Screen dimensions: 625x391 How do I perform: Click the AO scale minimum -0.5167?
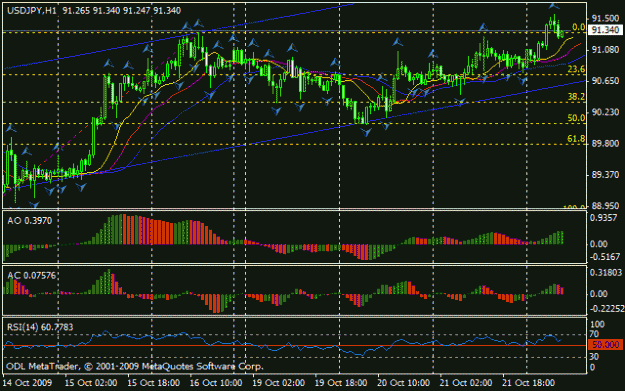[604, 257]
